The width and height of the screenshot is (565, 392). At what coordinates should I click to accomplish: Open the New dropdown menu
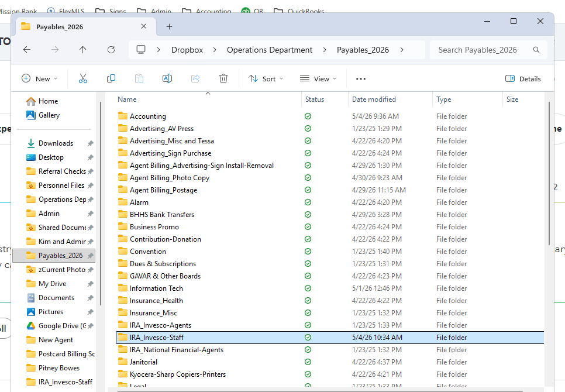click(40, 78)
